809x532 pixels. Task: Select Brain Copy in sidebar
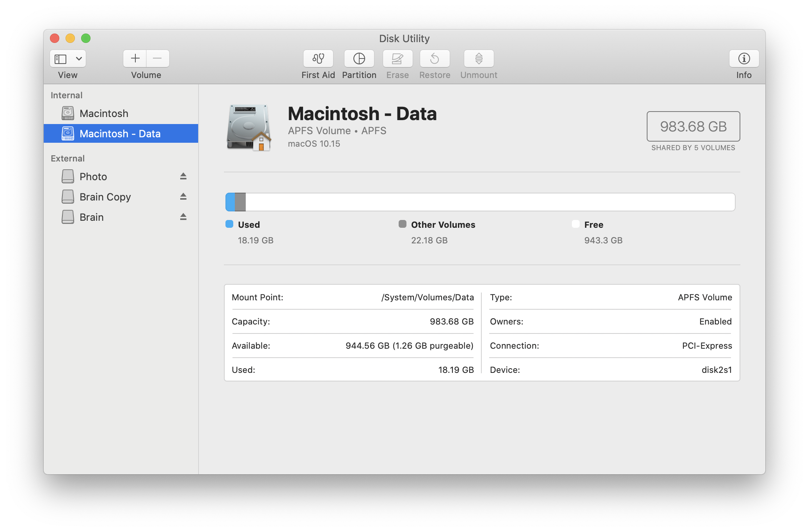105,197
